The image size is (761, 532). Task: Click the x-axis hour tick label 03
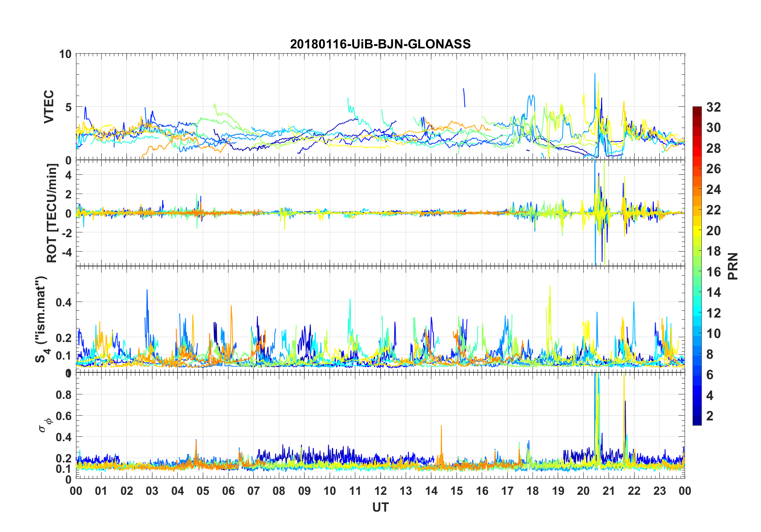click(x=152, y=491)
